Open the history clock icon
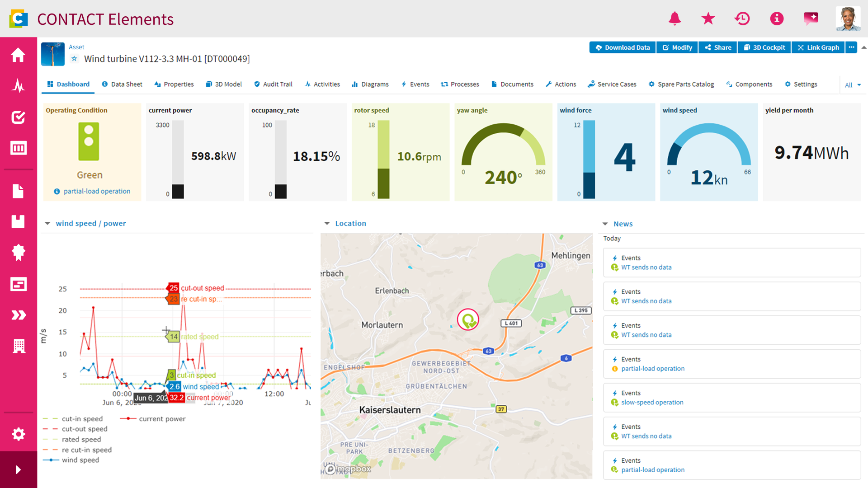 pyautogui.click(x=742, y=19)
